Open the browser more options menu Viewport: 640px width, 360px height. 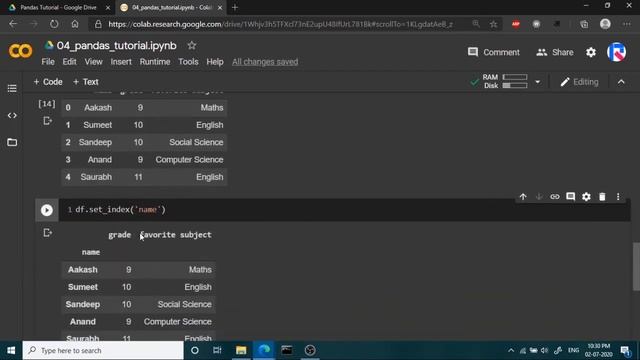627,24
